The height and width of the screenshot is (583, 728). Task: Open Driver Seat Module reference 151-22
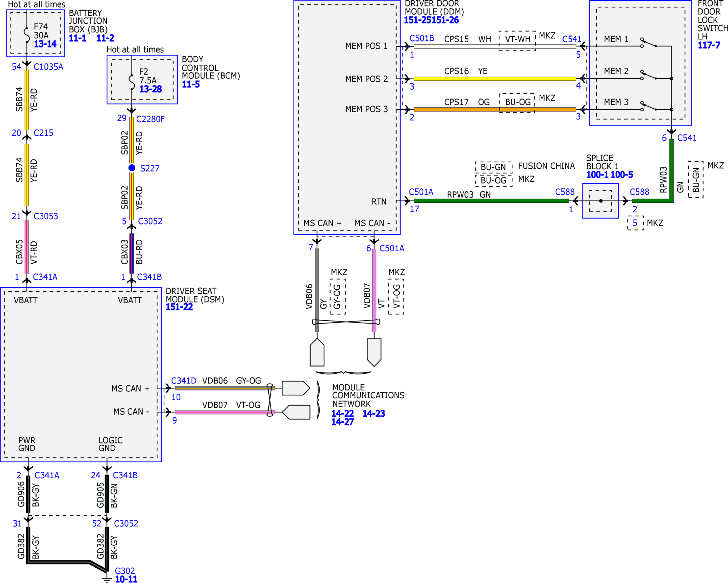pos(179,307)
